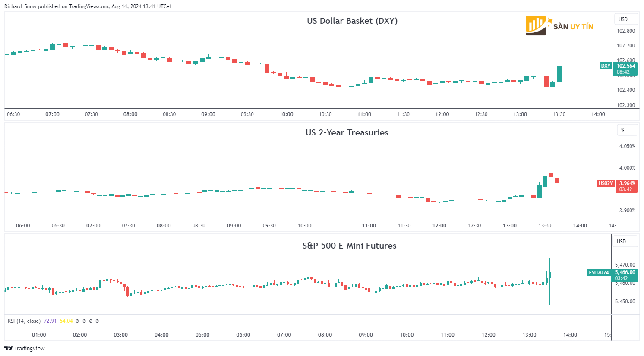Open the USD currency selector on the S&P 500 chart
Image resolution: width=644 pixels, height=356 pixels.
[x=625, y=242]
